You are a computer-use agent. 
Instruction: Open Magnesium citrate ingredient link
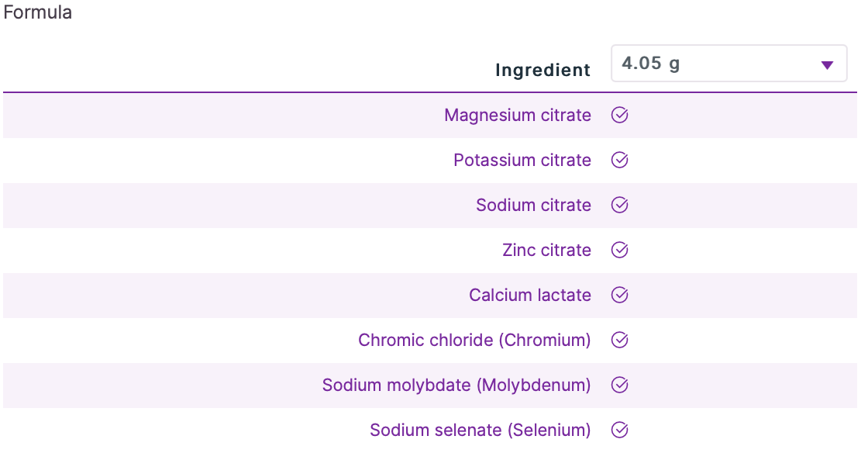(x=517, y=116)
